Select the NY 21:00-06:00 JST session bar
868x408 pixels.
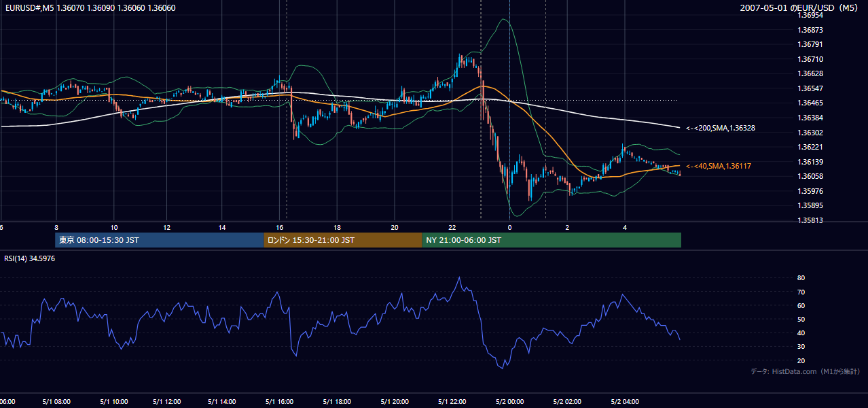click(551, 240)
